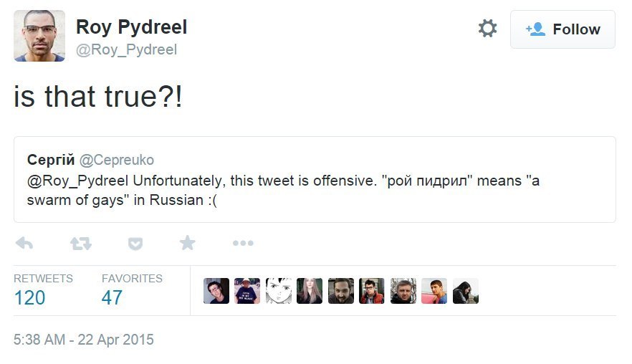Open Roy Pydreel's profile picture
Image resolution: width=632 pixels, height=364 pixels.
(x=39, y=36)
